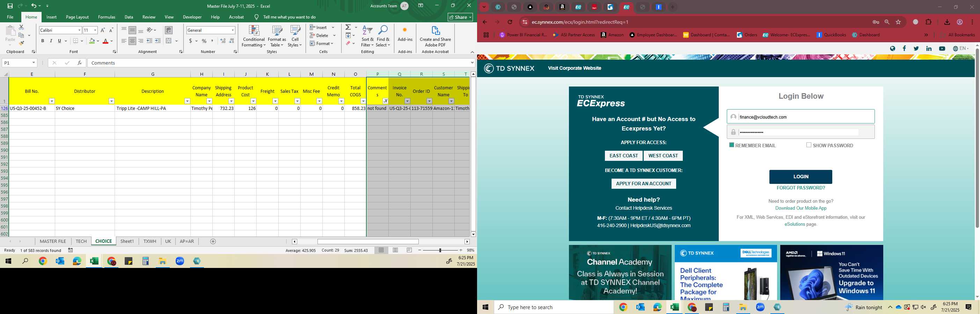The width and height of the screenshot is (980, 314).
Task: Click the Facebook icon on Synnex page
Action: pos(904,48)
